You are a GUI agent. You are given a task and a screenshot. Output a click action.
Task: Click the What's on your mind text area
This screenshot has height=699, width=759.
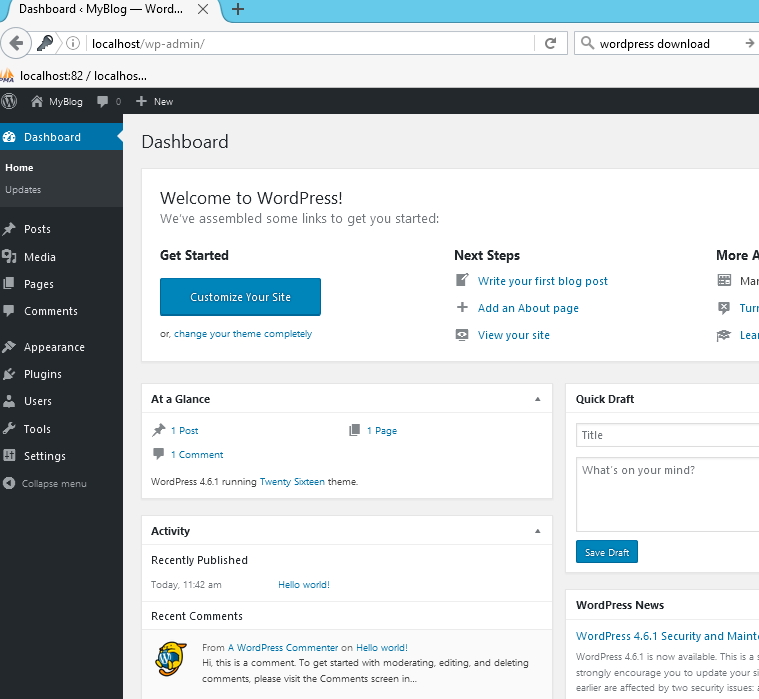668,495
